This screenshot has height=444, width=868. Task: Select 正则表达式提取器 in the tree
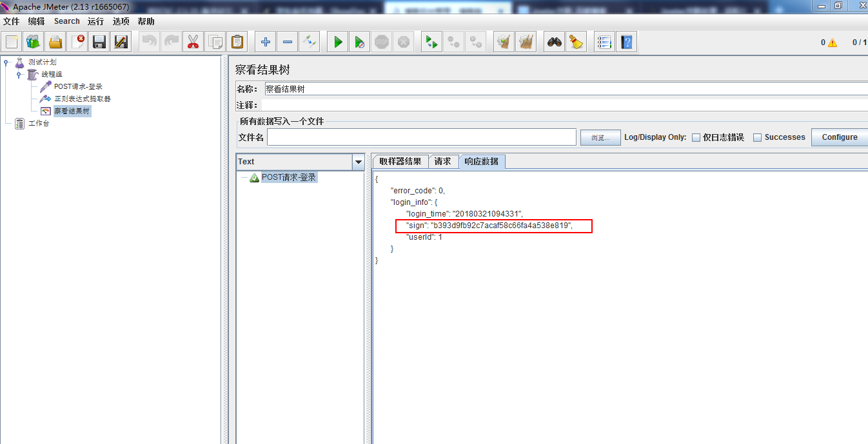tap(83, 99)
